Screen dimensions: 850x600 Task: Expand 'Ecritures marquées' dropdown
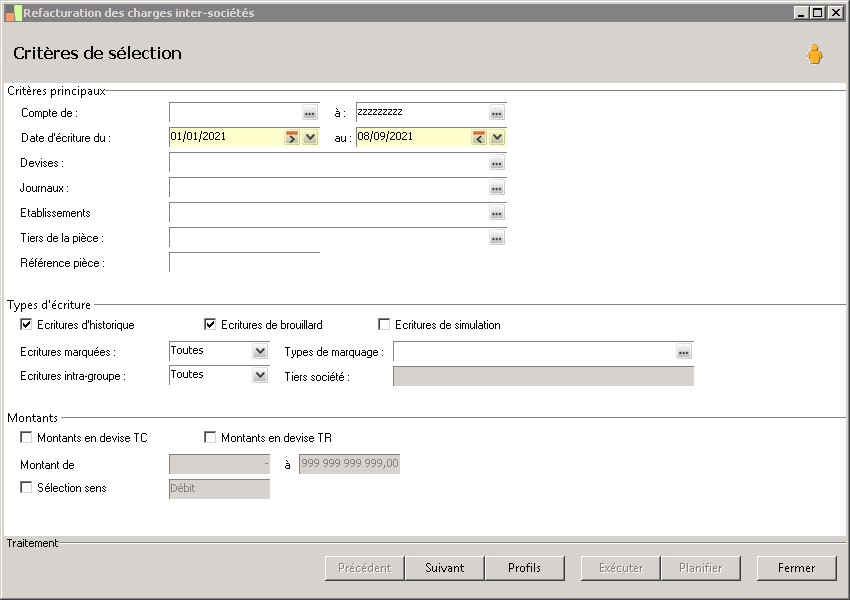click(x=260, y=352)
